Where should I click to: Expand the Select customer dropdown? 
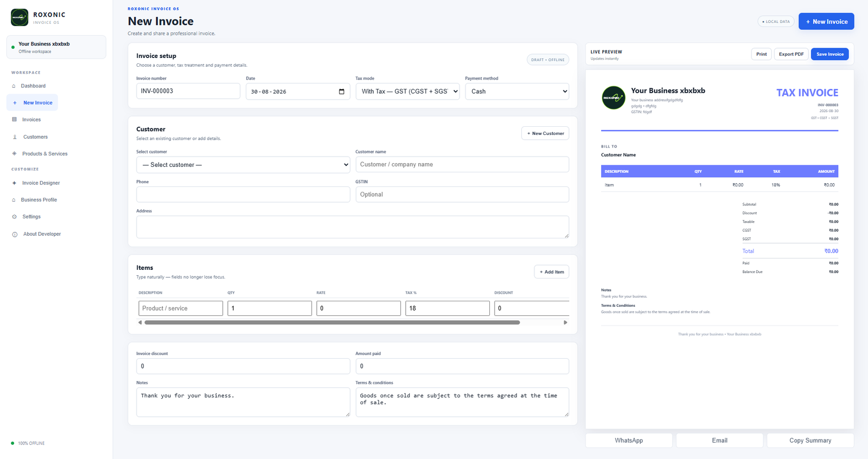(243, 165)
